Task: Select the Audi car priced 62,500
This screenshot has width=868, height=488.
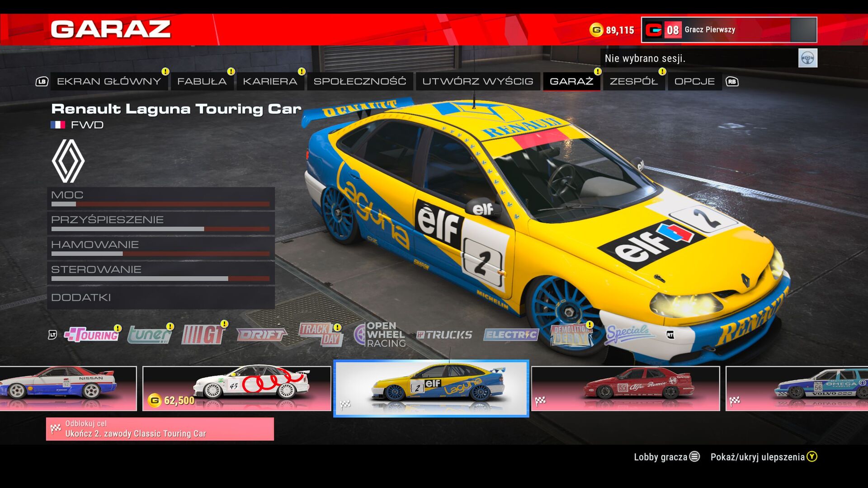Action: (x=237, y=389)
